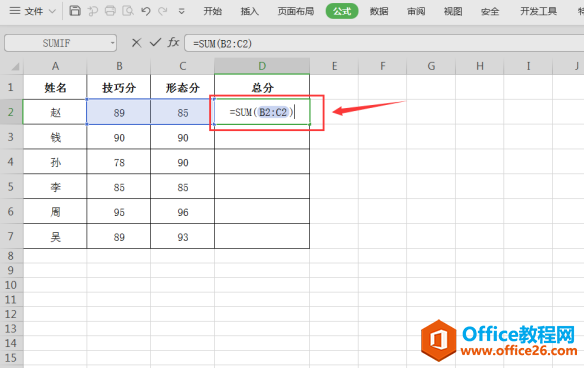
Task: Click the editing cell D2 with =SUM(B2:C2)
Action: (262, 112)
